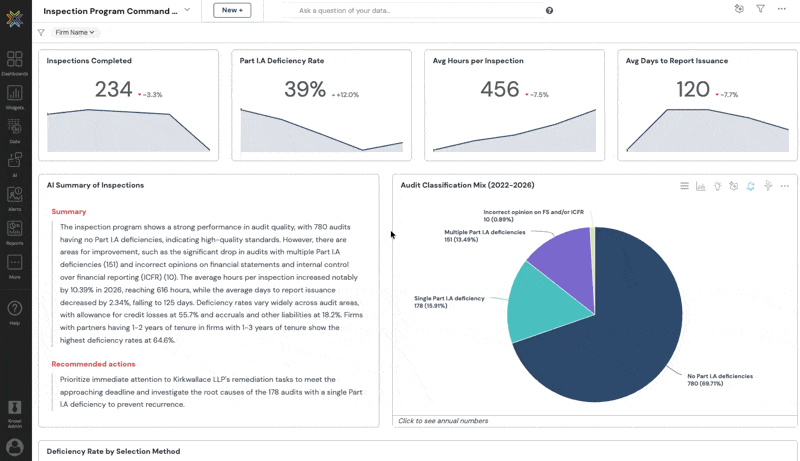800x461 pixels.
Task: Click the filter funnel icon beside Firm Name
Action: point(41,32)
